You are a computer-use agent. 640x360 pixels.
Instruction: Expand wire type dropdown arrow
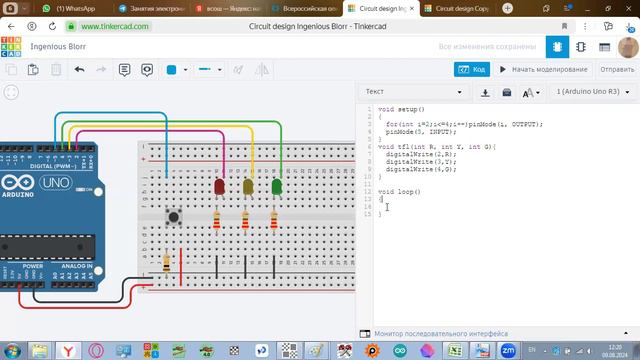tap(220, 70)
